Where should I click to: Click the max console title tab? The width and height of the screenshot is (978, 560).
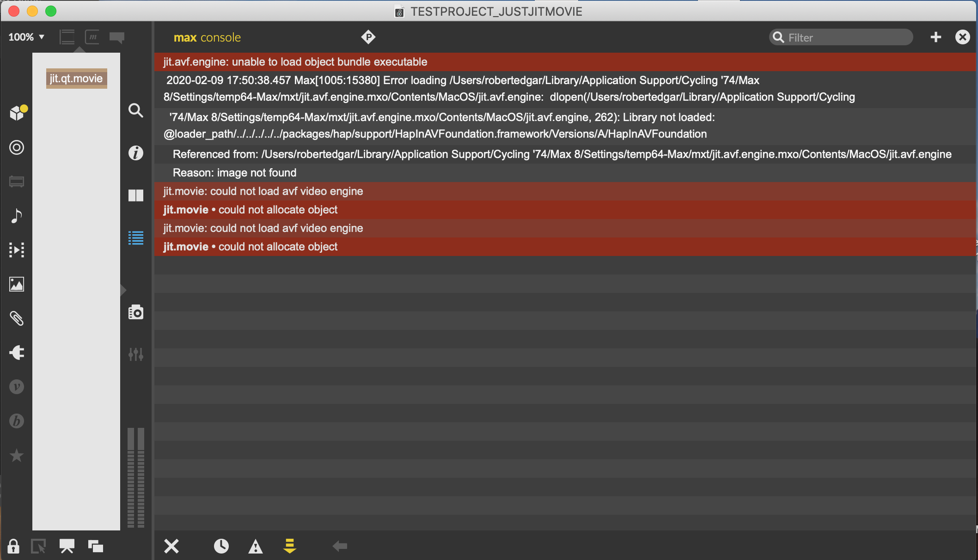coord(207,37)
